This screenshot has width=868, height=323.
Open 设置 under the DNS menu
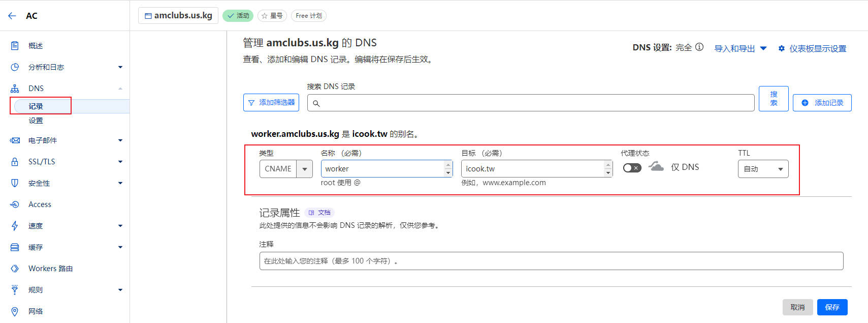point(36,121)
